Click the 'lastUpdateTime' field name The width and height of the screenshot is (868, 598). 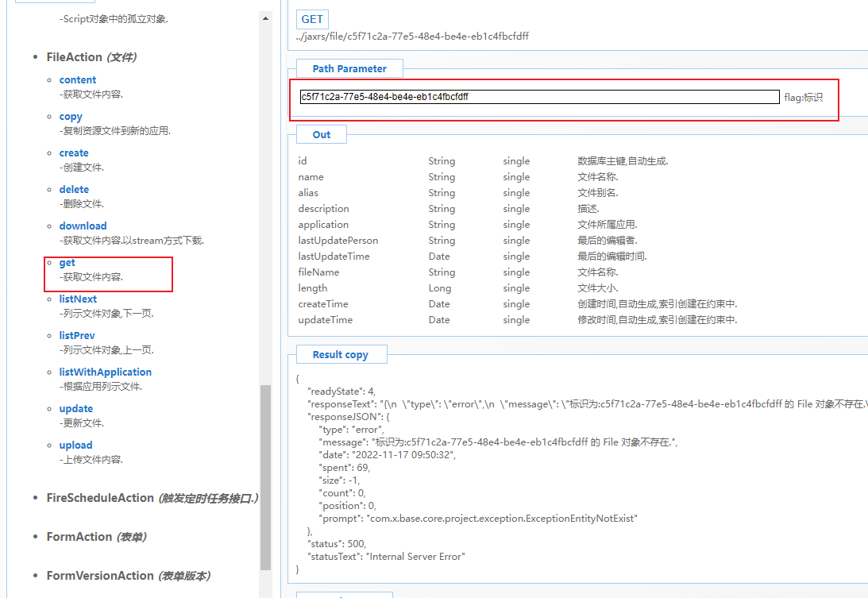[x=334, y=257]
